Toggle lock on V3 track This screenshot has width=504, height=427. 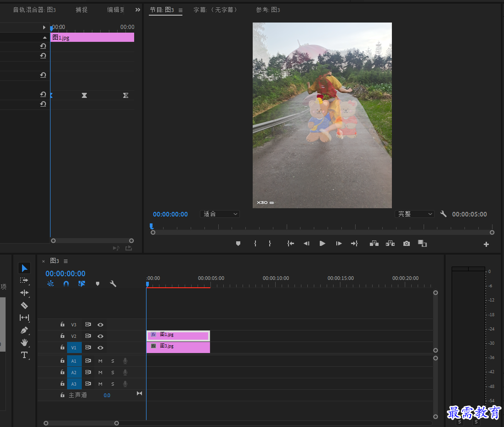[62, 325]
